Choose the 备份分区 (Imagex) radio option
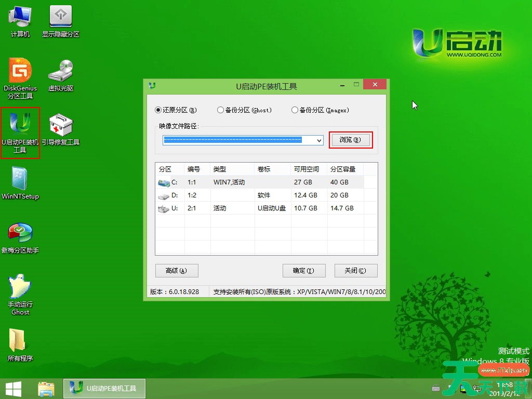The width and height of the screenshot is (532, 399). pyautogui.click(x=295, y=110)
